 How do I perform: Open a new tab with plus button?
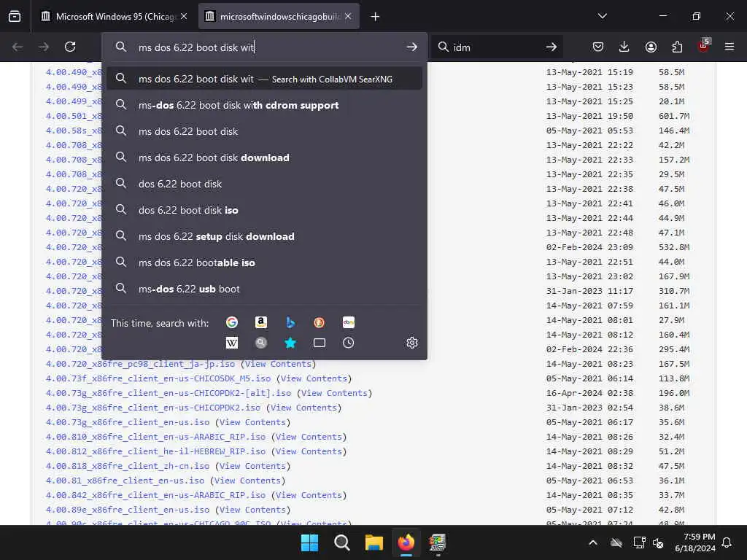tap(376, 17)
